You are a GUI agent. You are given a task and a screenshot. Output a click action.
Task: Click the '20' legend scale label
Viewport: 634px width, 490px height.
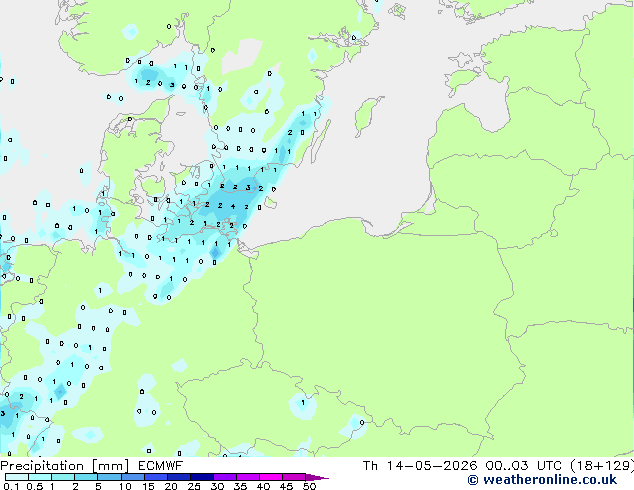[171, 486]
